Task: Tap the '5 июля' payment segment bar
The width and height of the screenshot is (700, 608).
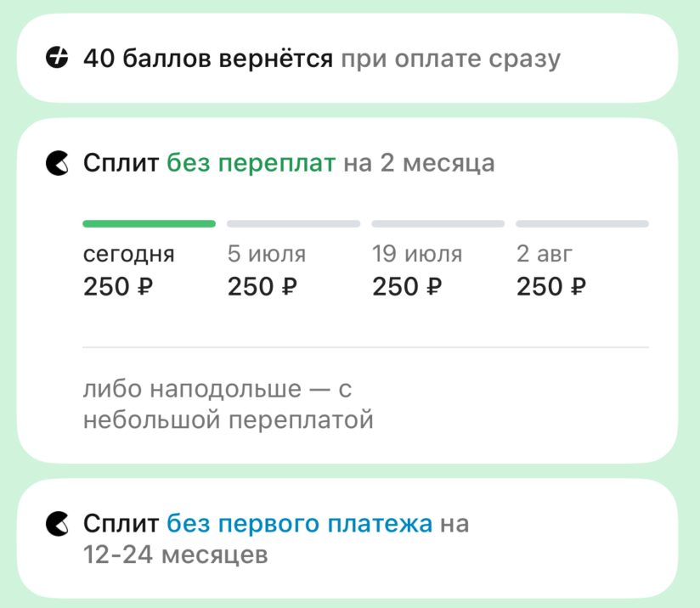Action: click(293, 223)
